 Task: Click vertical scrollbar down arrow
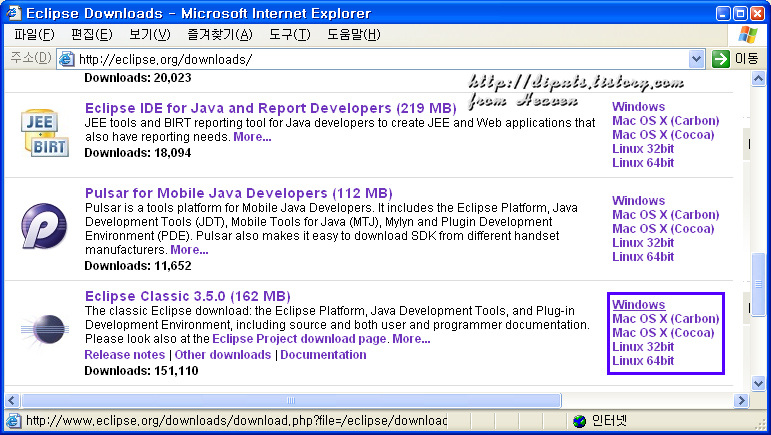pos(758,383)
